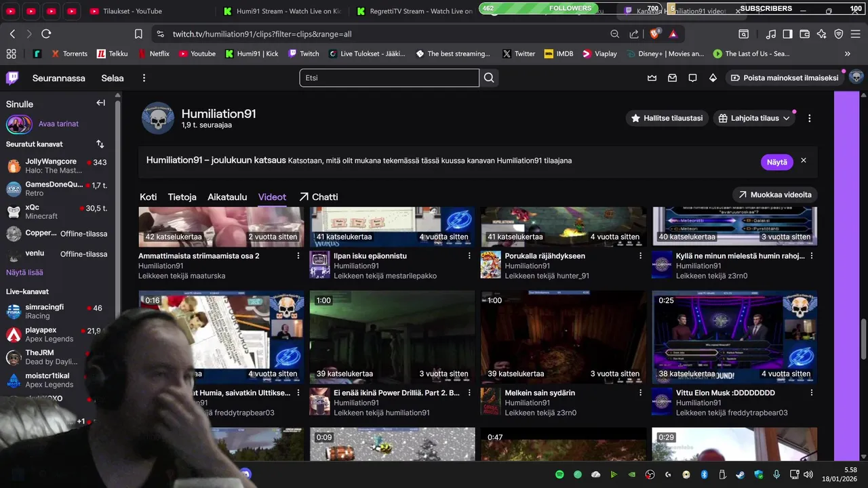Open options for Ammattimaista striimaamista osa 2 clip
Screen dimensions: 868x488
298,256
